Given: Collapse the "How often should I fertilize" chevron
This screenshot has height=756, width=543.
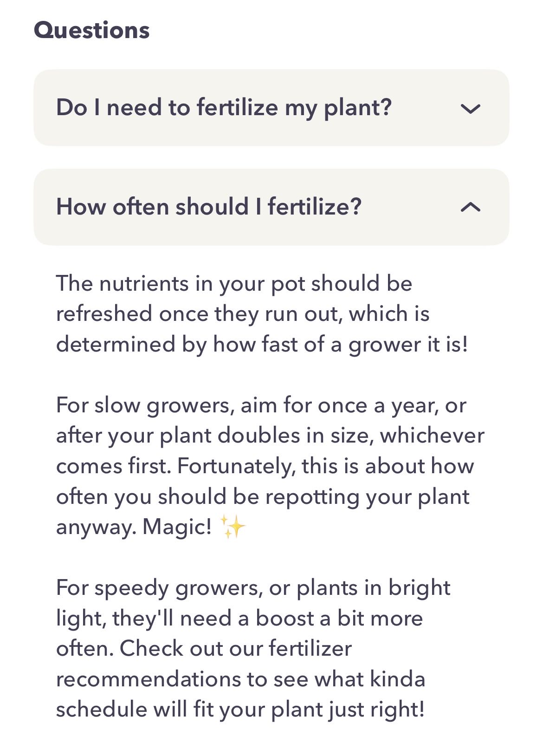Looking at the screenshot, I should (470, 207).
